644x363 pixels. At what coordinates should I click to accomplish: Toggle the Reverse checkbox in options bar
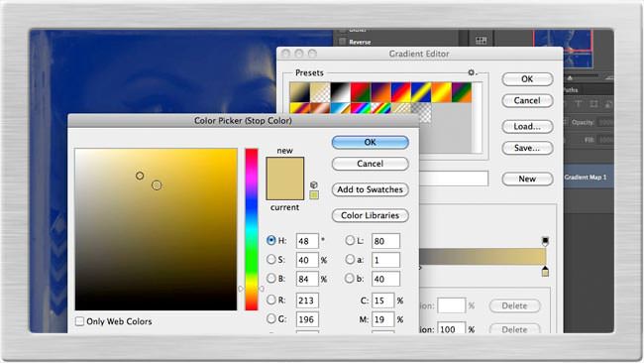tap(342, 41)
